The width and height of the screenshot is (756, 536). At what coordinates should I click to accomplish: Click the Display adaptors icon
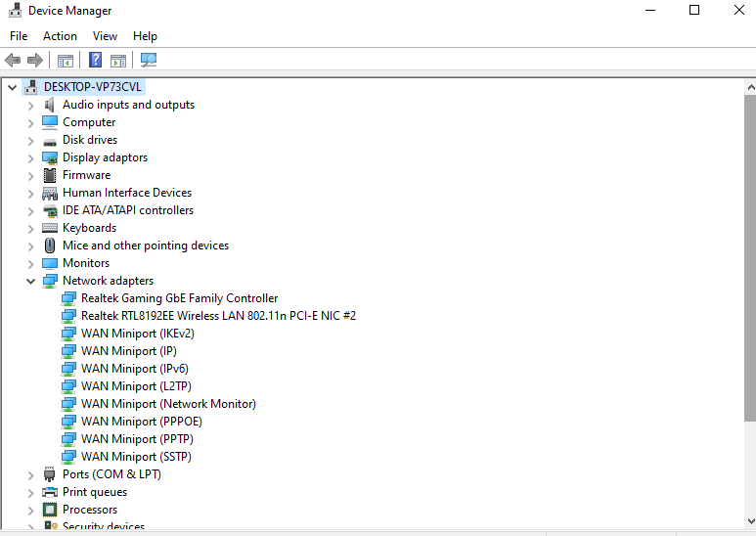click(x=50, y=157)
